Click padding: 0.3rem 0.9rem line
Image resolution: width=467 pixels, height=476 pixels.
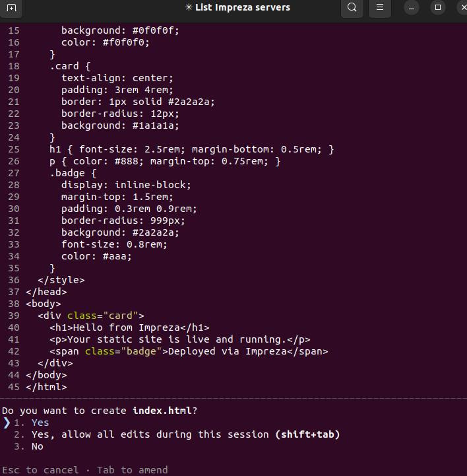pyautogui.click(x=129, y=209)
